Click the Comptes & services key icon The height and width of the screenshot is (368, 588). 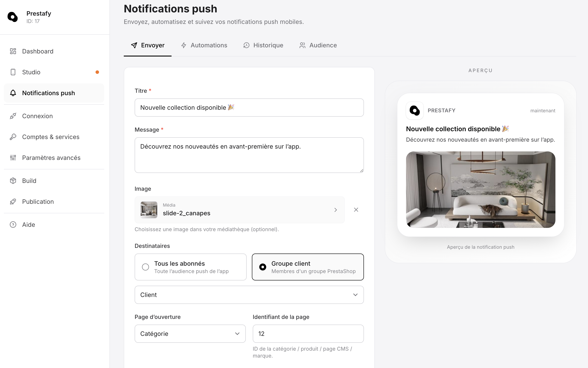coord(13,137)
